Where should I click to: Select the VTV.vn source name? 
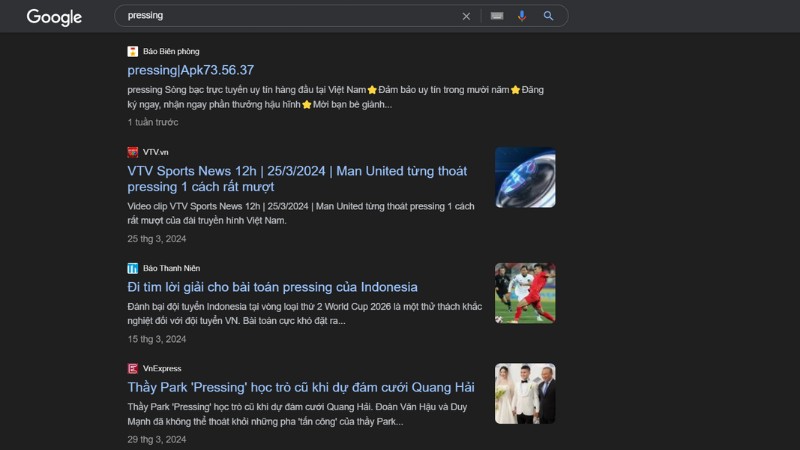pyautogui.click(x=156, y=152)
